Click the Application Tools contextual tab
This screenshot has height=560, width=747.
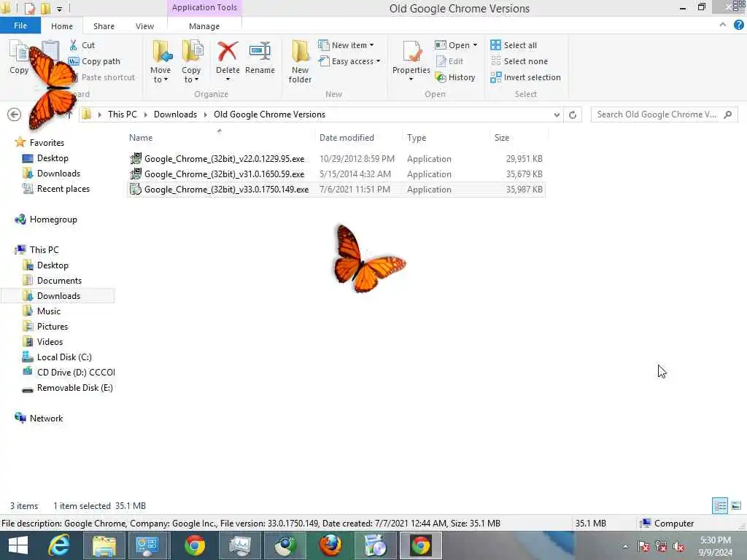point(204,7)
